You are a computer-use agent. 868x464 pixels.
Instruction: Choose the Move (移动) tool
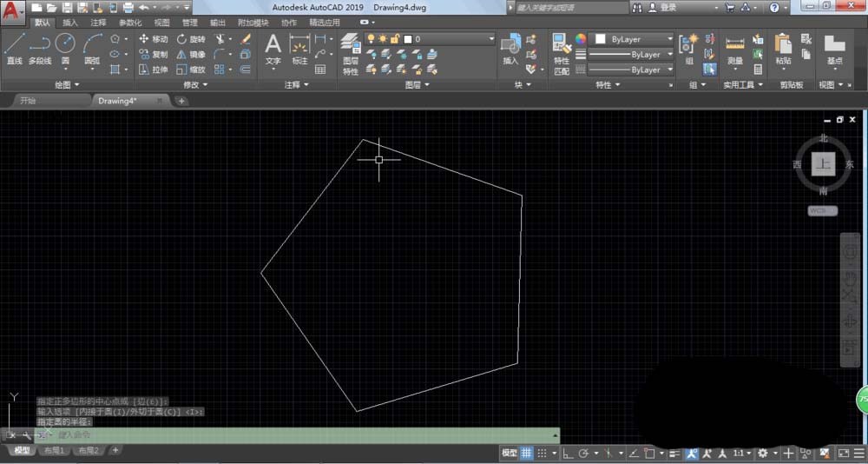[x=154, y=39]
